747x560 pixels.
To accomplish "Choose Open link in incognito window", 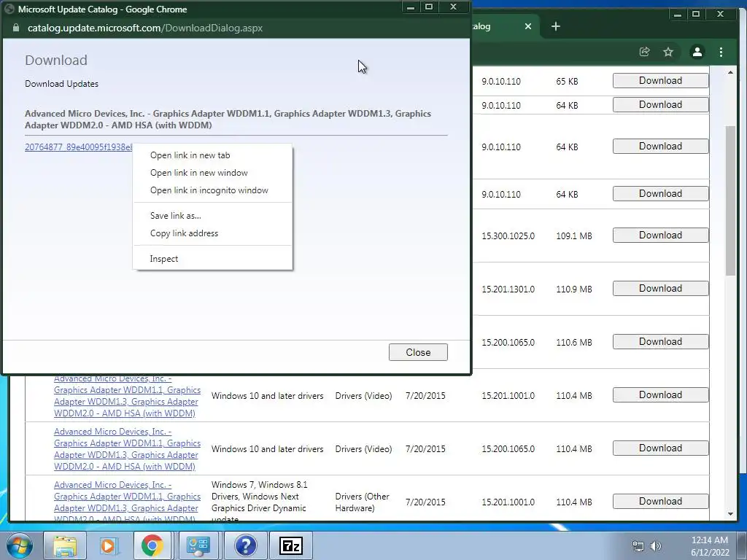I will (212, 190).
